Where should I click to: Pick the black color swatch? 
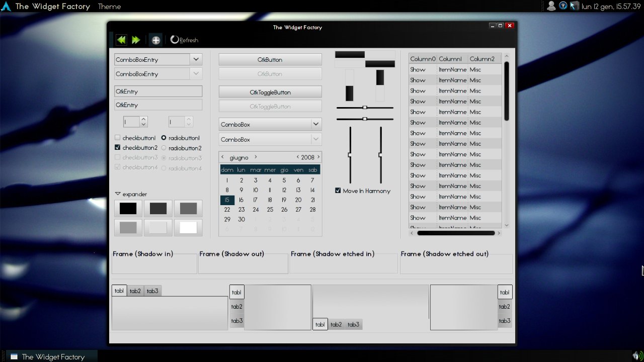tap(128, 208)
